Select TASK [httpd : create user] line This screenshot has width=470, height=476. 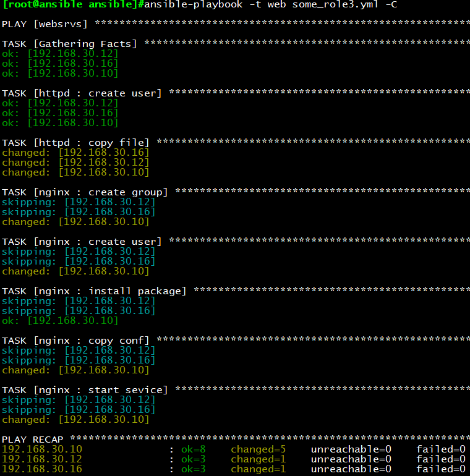tap(236, 93)
